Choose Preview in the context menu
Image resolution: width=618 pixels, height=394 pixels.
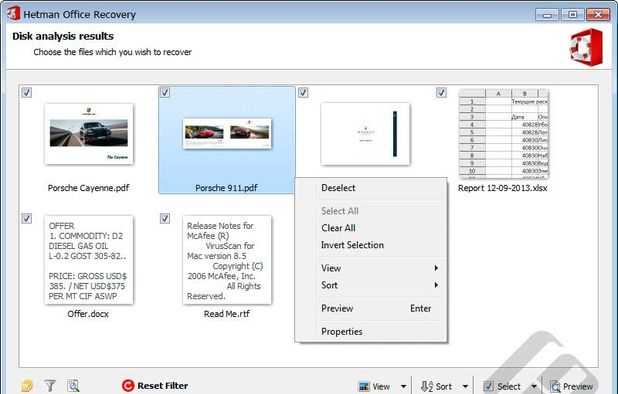tap(371, 309)
